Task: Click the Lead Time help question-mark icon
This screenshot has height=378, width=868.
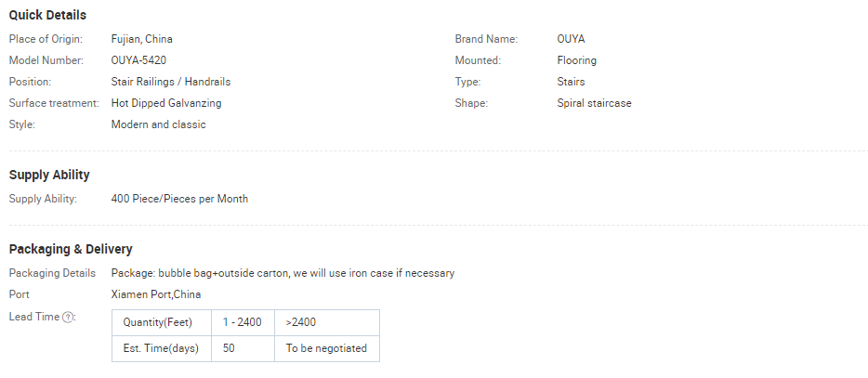Action: click(68, 318)
